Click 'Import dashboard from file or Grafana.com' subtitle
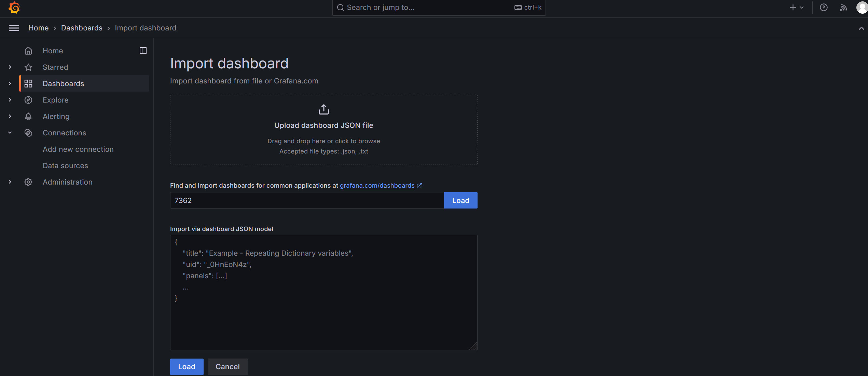The width and height of the screenshot is (868, 376). pos(244,81)
